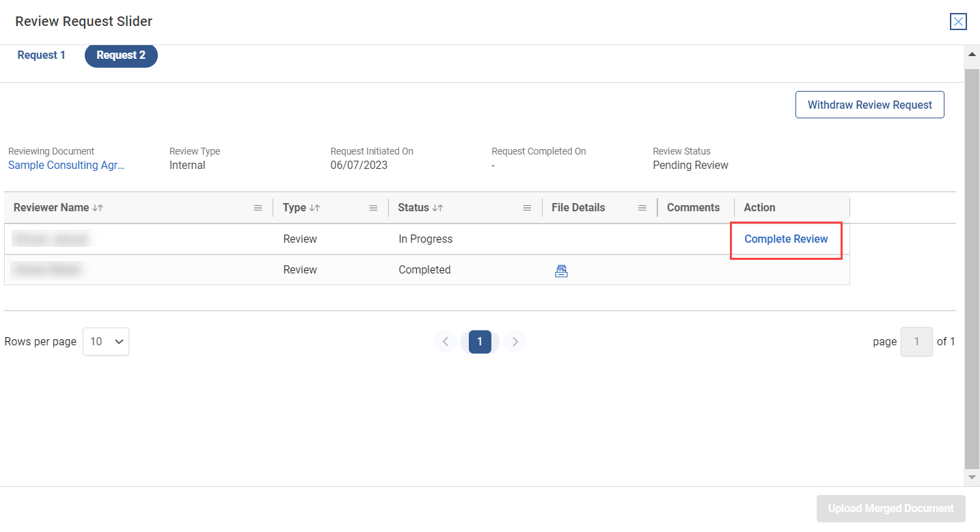Open Reviewer Name column menu icon
This screenshot has height=532, width=980.
[258, 208]
